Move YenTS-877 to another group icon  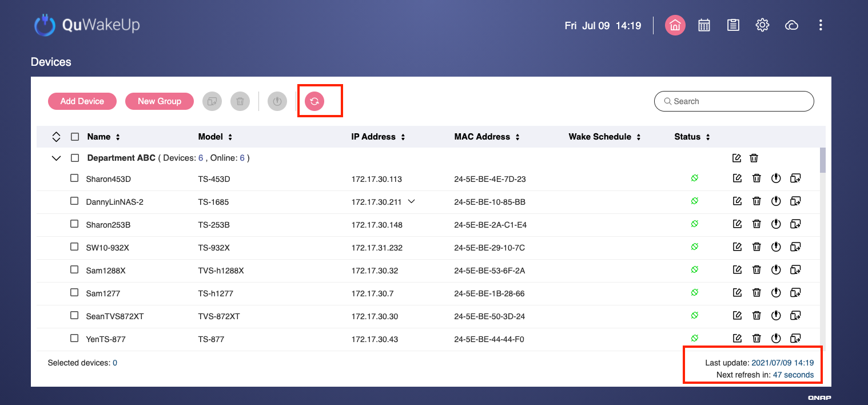point(795,339)
